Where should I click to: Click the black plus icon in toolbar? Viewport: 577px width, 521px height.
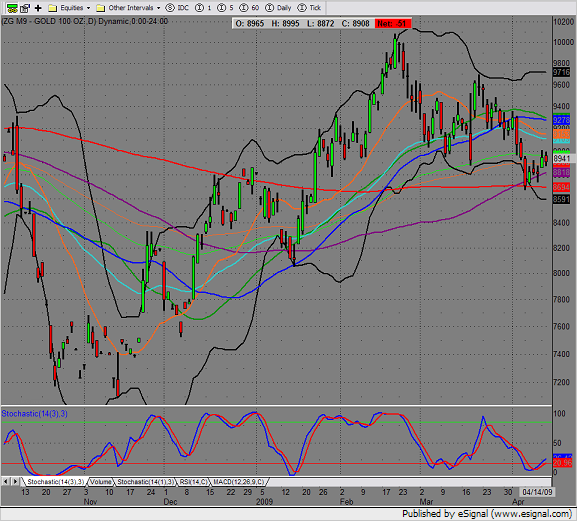coord(38,8)
